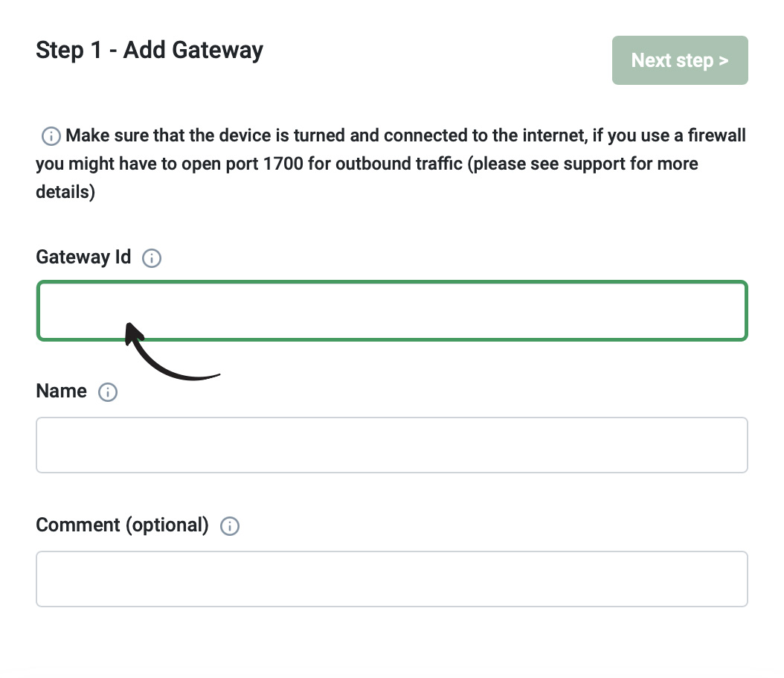Click the info icon beside Gateway Id
Screen dimensions: 784x678
pyautogui.click(x=152, y=258)
